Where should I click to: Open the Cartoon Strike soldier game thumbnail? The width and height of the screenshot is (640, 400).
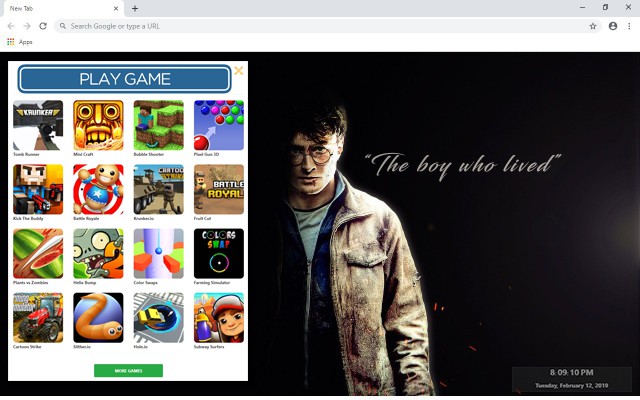click(159, 189)
